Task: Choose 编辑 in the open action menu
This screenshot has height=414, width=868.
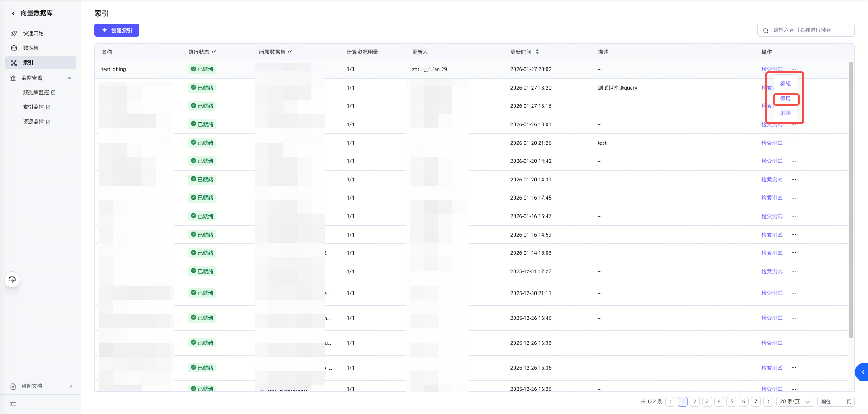Action: [785, 84]
